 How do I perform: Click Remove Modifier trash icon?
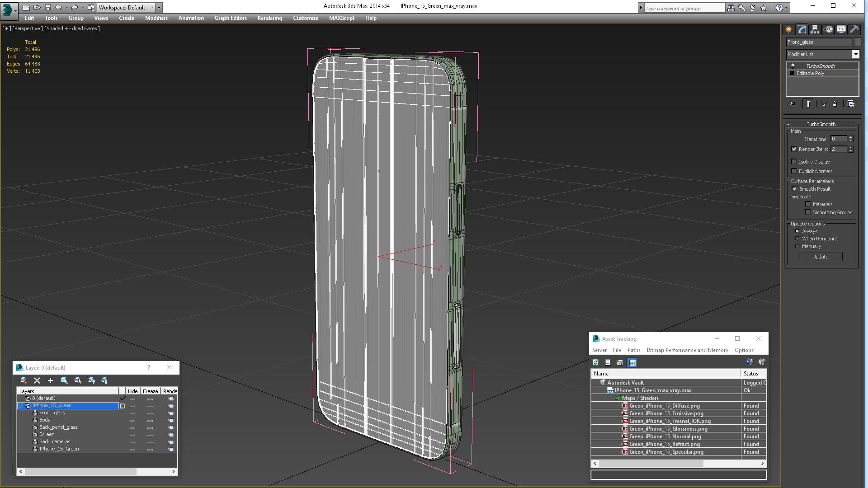click(835, 104)
